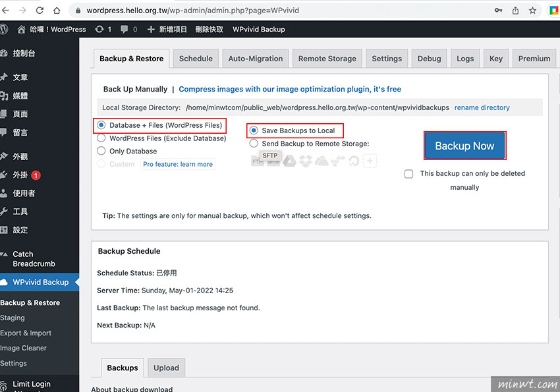
Task: Click the WordPress logo in admin bar
Action: point(3,29)
